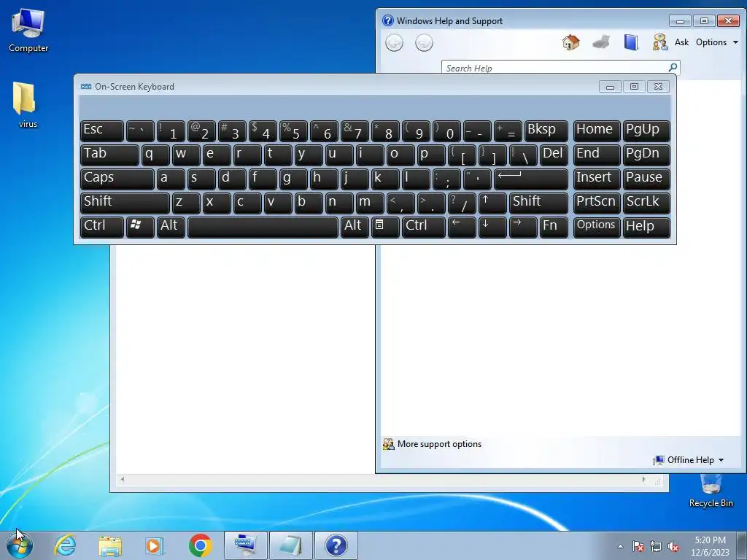
Task: Click the Tab key
Action: (109, 155)
